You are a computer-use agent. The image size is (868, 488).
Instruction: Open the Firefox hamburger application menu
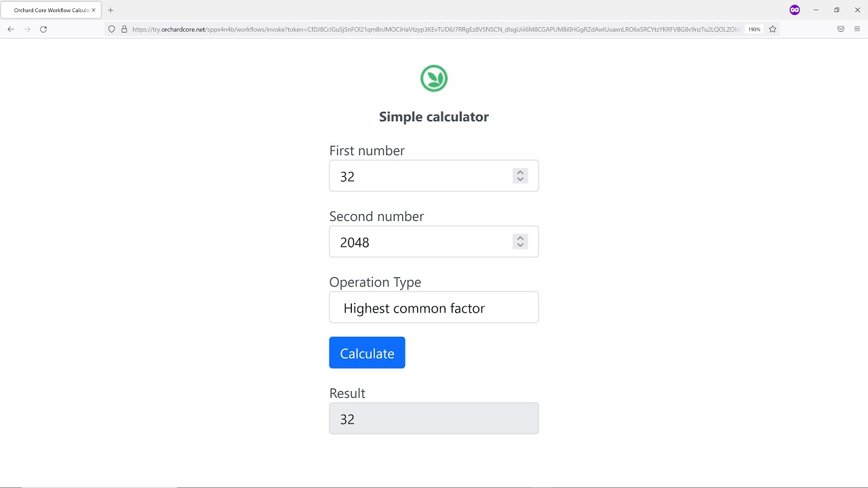(857, 29)
